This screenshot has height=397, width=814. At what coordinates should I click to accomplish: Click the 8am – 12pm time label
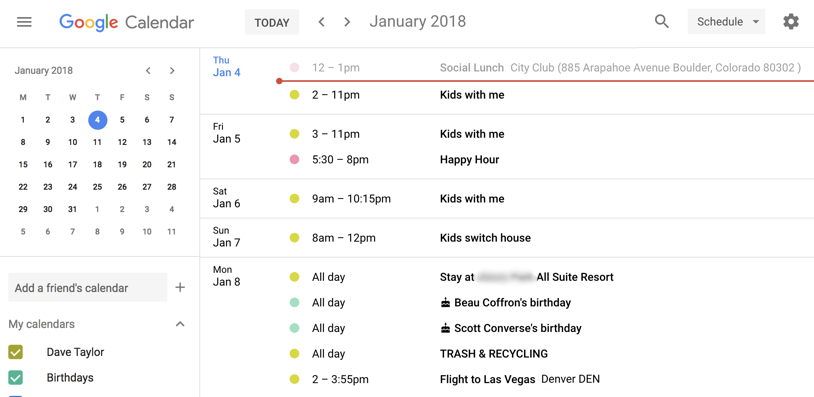tap(344, 238)
